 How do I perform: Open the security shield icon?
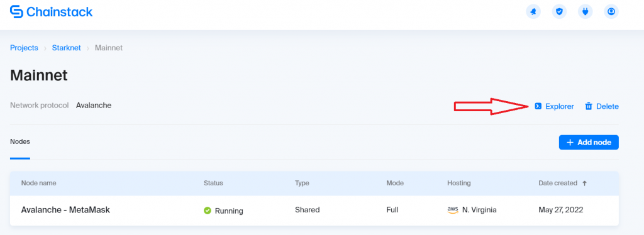(x=559, y=12)
